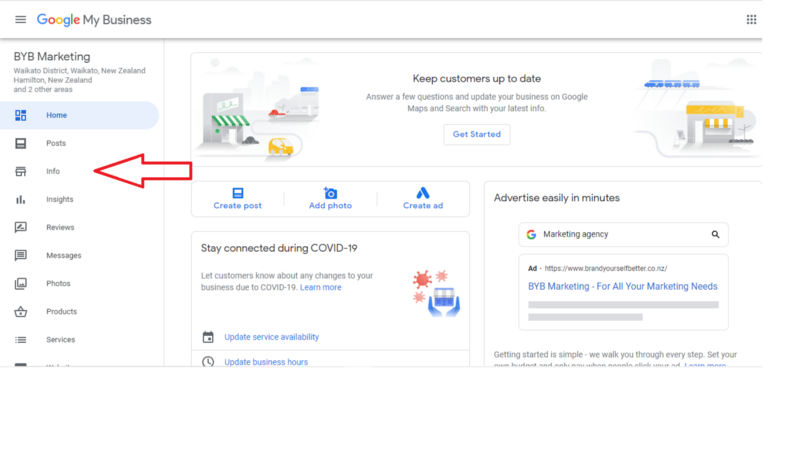Click the Create post icon

click(238, 193)
